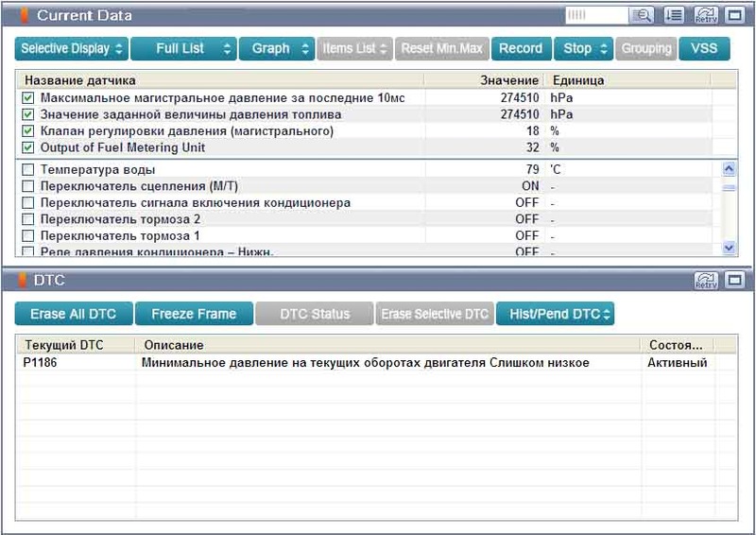Click the OFF value for Переключатель тормоза 1
The image size is (756, 535).
pyautogui.click(x=527, y=236)
